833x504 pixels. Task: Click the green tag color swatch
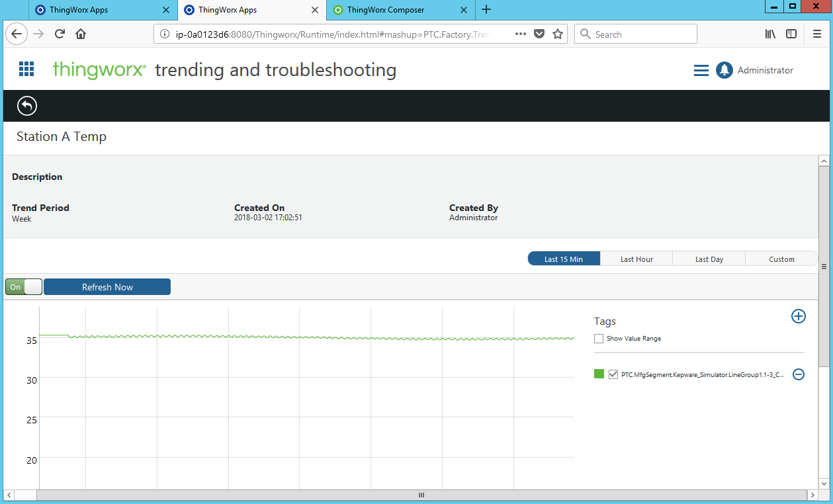[598, 374]
